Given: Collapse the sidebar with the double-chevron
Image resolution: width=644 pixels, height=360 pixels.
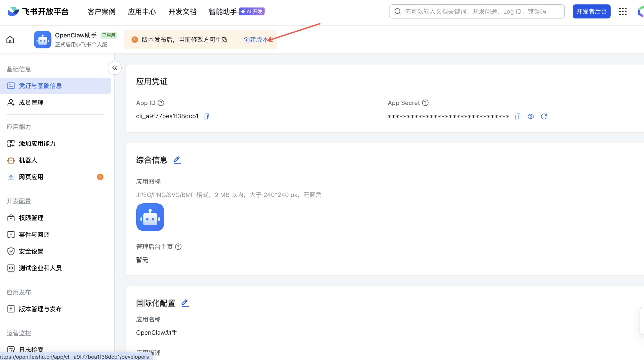Looking at the screenshot, I should coord(115,68).
